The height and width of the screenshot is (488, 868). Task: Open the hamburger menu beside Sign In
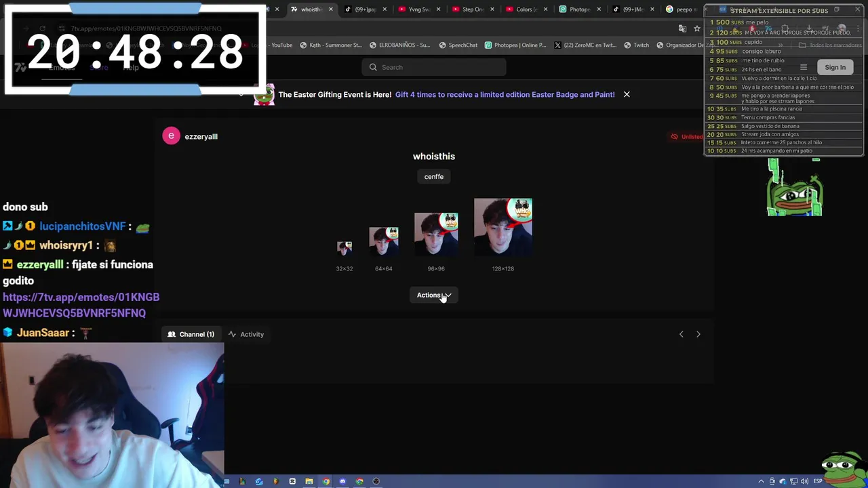804,67
